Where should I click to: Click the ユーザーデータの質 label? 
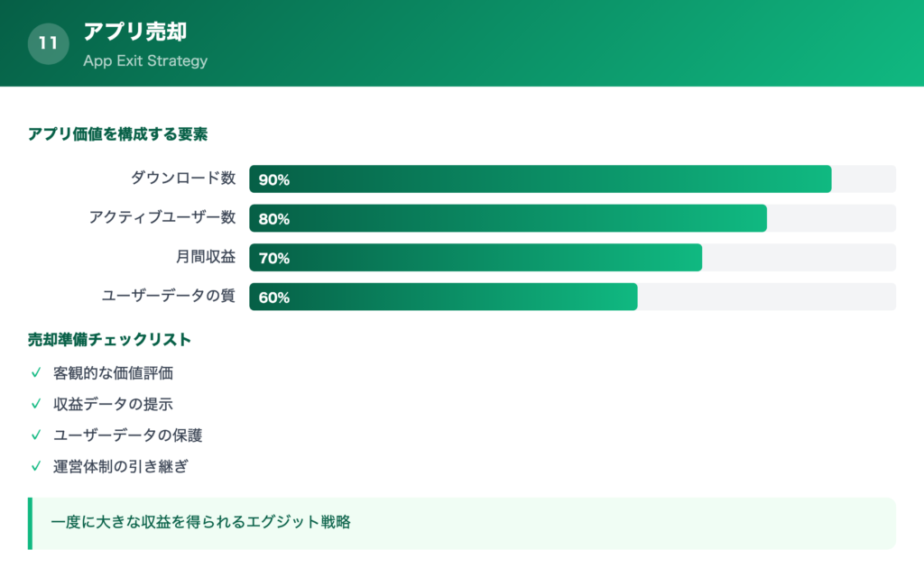[171, 296]
